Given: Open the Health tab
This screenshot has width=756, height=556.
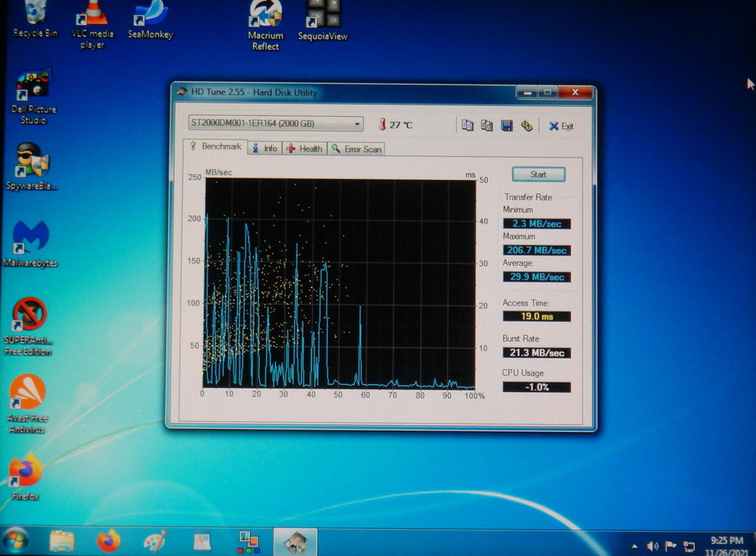Looking at the screenshot, I should coord(305,149).
